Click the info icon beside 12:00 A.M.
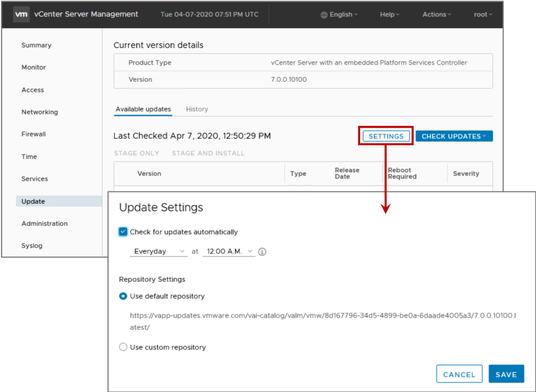This screenshot has height=392, width=536. (262, 251)
